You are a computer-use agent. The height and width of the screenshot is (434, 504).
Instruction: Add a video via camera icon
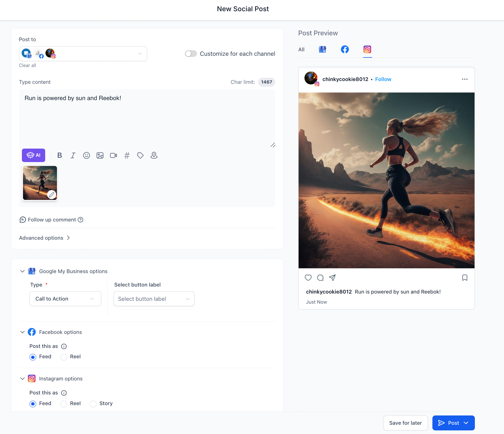pyautogui.click(x=113, y=155)
